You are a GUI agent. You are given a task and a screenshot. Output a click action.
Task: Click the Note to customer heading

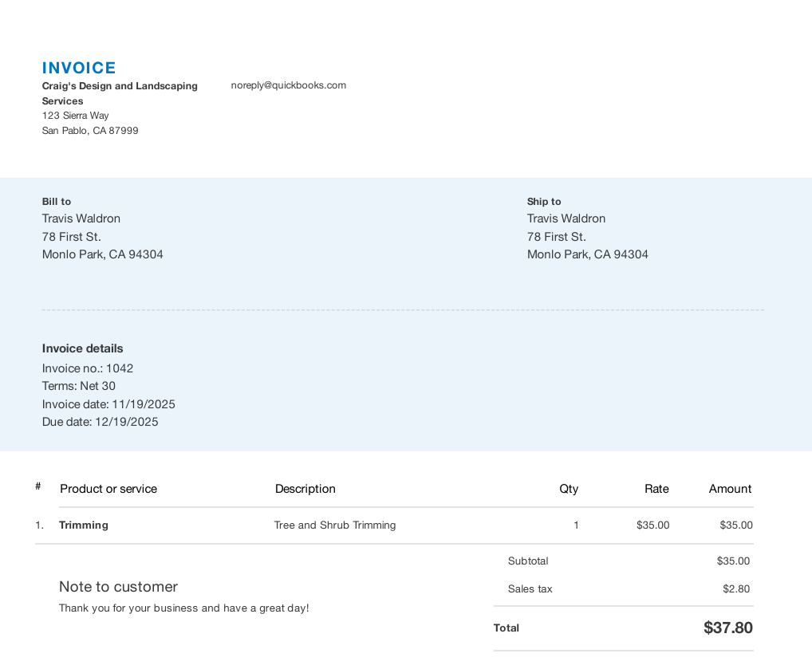tap(118, 587)
